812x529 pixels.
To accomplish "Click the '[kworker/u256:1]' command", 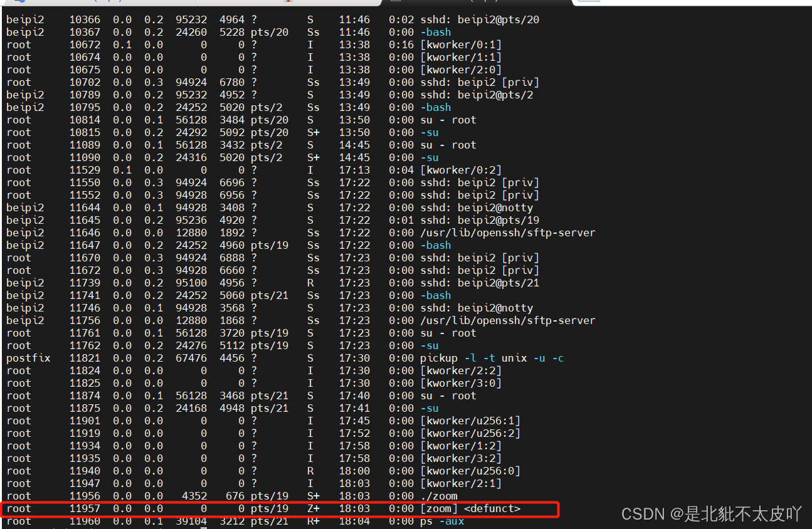I will (470, 421).
